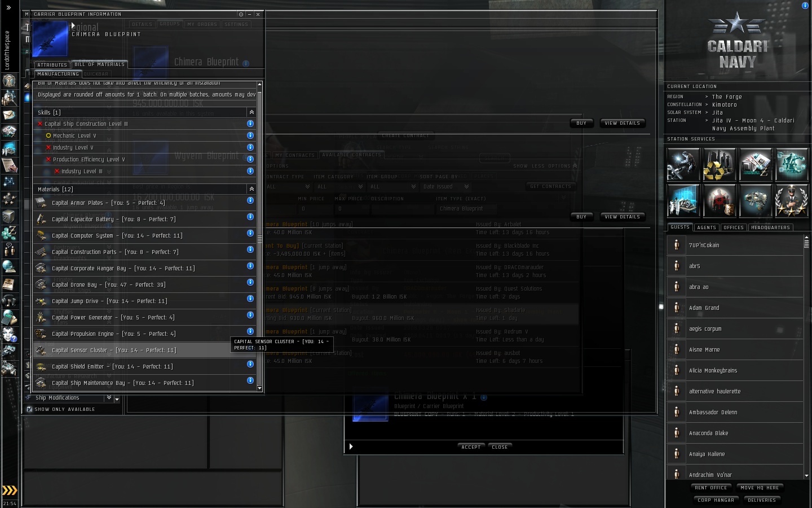Click the Bill of Materials scrollbar handle
This screenshot has height=508, width=812.
(259, 239)
